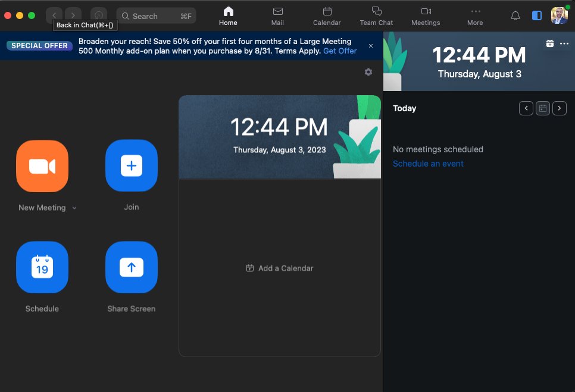Open the Meetings tab
This screenshot has height=392, width=575.
click(426, 16)
